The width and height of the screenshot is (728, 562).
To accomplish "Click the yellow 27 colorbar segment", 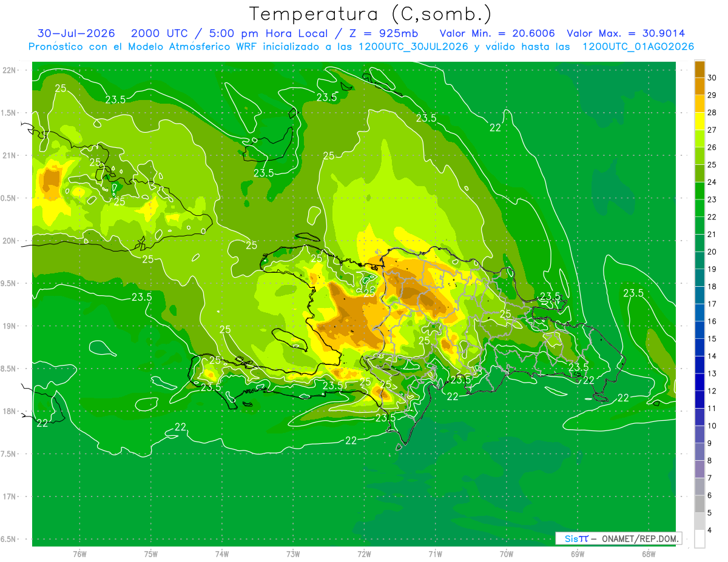I will [699, 121].
